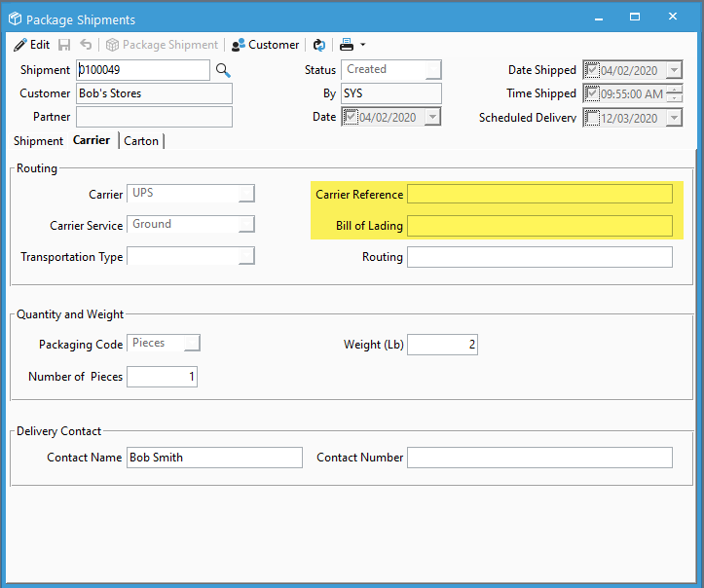704x588 pixels.
Task: Toggle the Time Shipped checkbox
Action: [x=592, y=93]
